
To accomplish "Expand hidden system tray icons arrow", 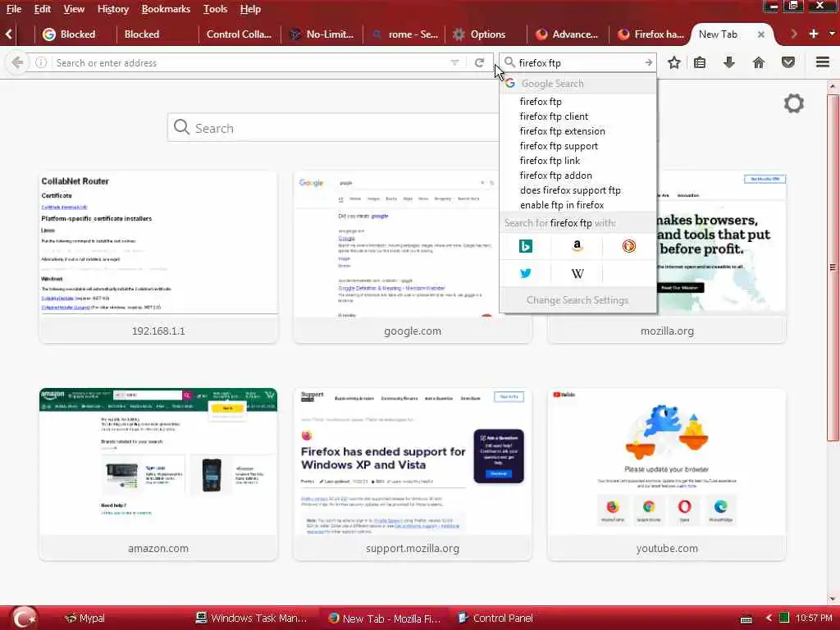I will [768, 619].
